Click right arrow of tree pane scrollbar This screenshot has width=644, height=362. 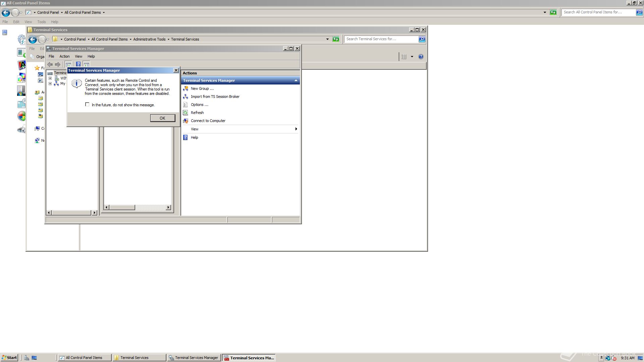pos(95,213)
